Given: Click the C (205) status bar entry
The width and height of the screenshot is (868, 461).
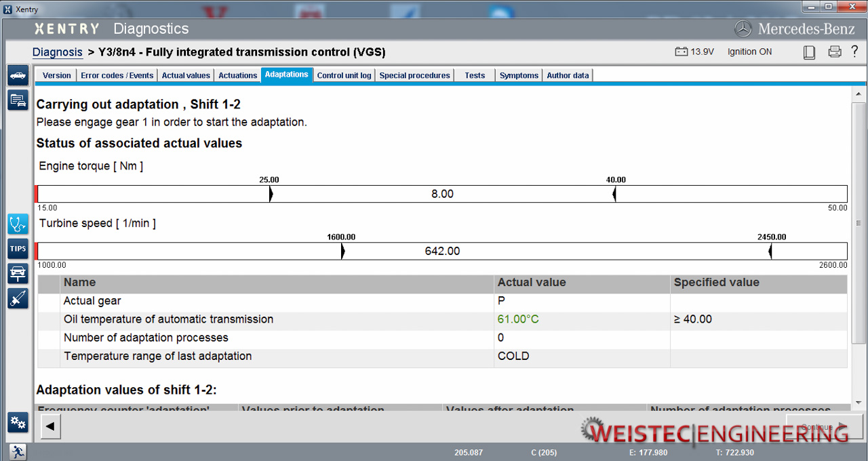Looking at the screenshot, I should 544,452.
